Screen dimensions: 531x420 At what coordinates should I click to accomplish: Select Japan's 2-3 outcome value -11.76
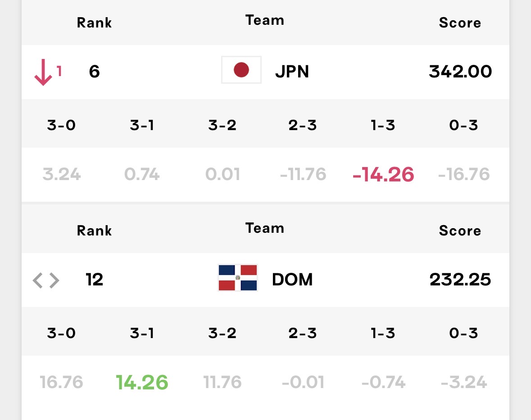[303, 174]
